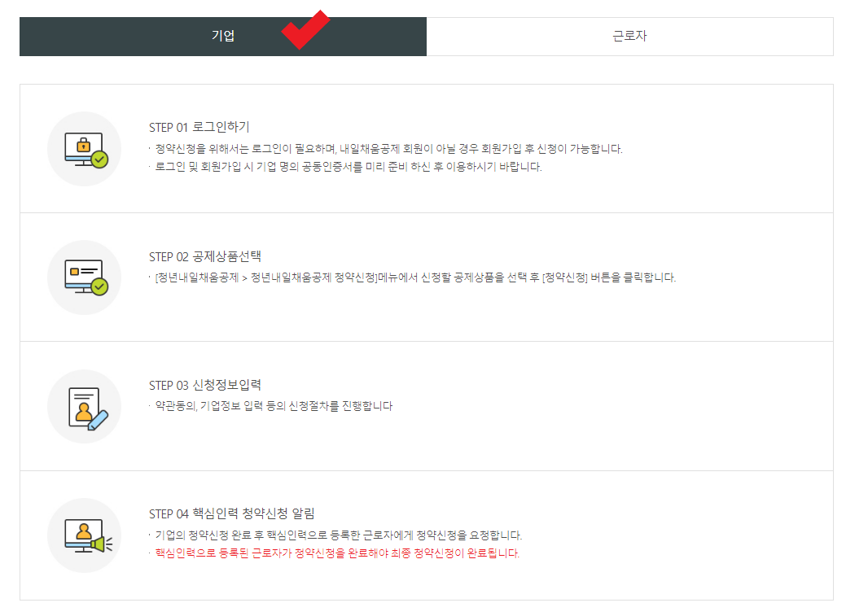Switch to the 근로자 tab
Viewport: 846px width, 616px height.
tap(629, 36)
